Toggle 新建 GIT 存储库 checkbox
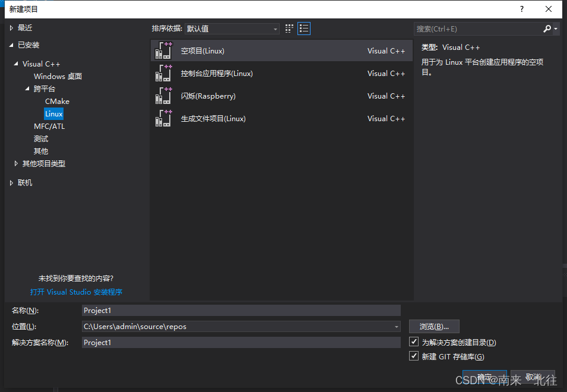The height and width of the screenshot is (392, 567). (414, 356)
